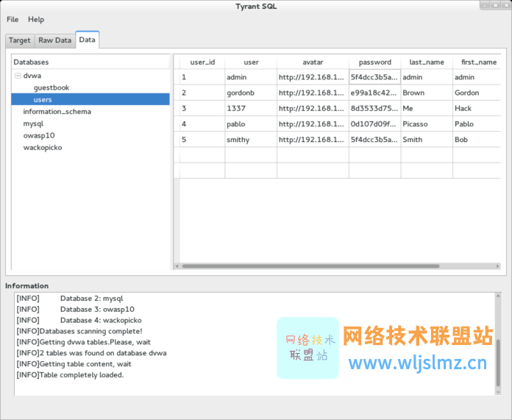This screenshot has height=420, width=512.
Task: Click the 'Table completely loaded.' log line
Action: tap(70, 375)
